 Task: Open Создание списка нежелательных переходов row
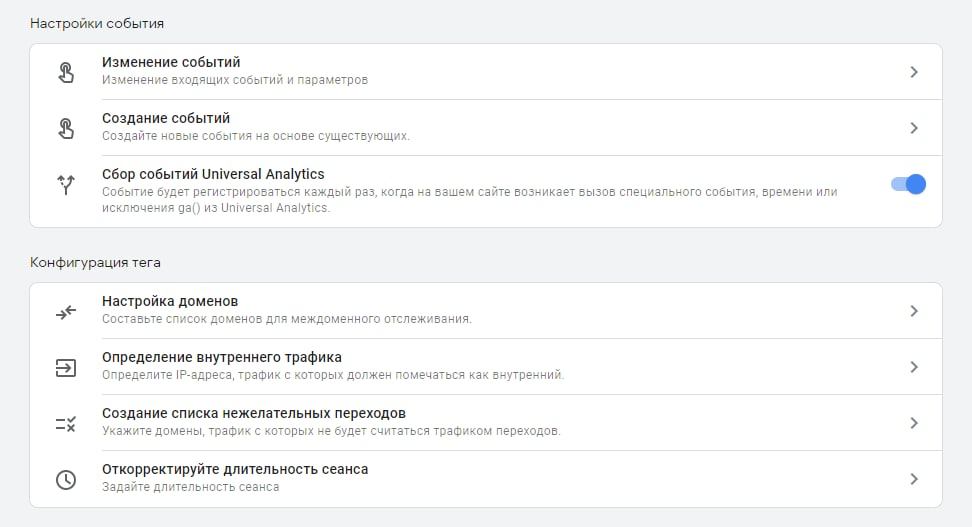(254, 414)
